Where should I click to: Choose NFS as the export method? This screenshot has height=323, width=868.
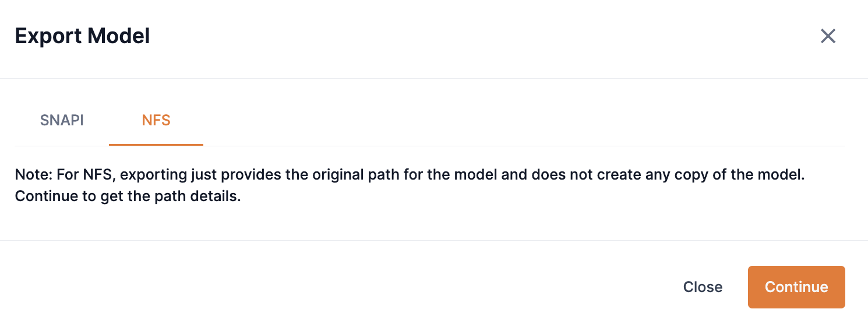[x=156, y=121]
